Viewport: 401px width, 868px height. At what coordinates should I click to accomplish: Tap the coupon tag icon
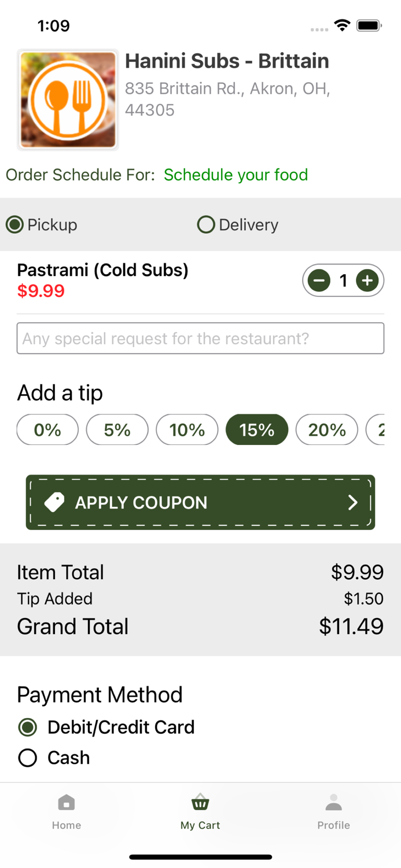coord(54,502)
